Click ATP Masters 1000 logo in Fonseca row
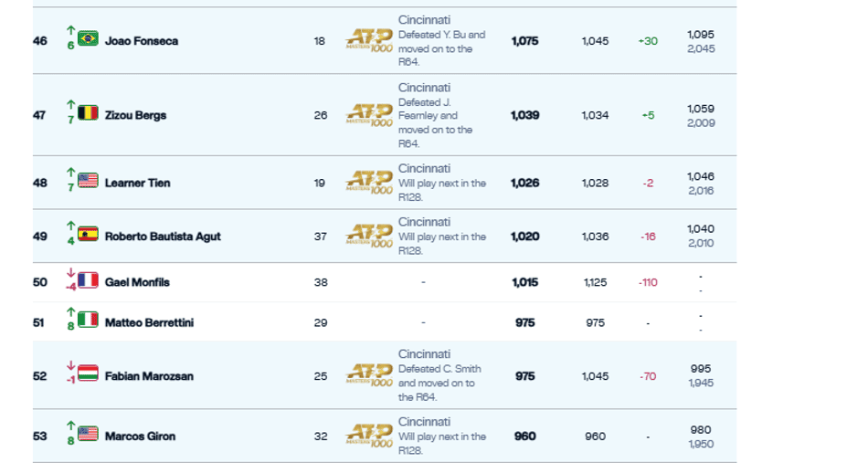Screen dimensions: 868x463 [369, 41]
